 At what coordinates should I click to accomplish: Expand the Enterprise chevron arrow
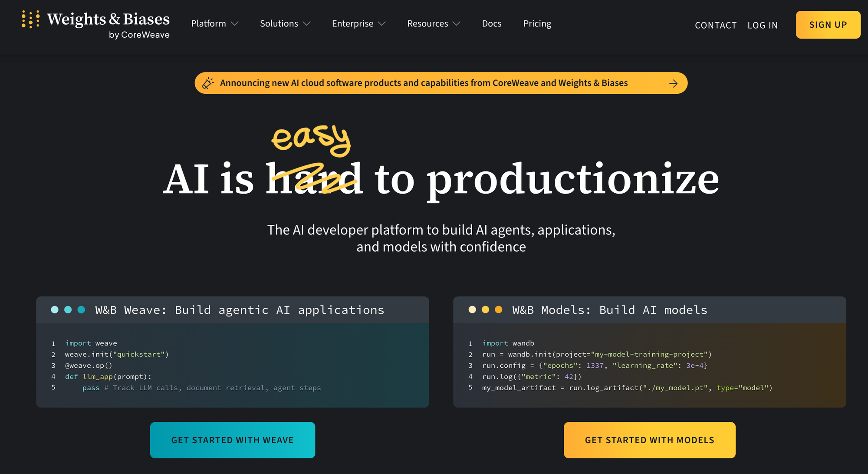coord(382,24)
